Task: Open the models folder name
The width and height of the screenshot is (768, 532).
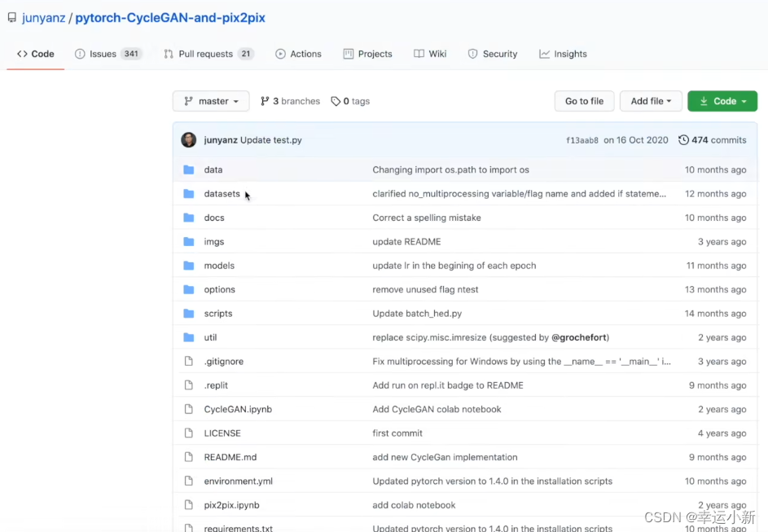Action: click(219, 266)
